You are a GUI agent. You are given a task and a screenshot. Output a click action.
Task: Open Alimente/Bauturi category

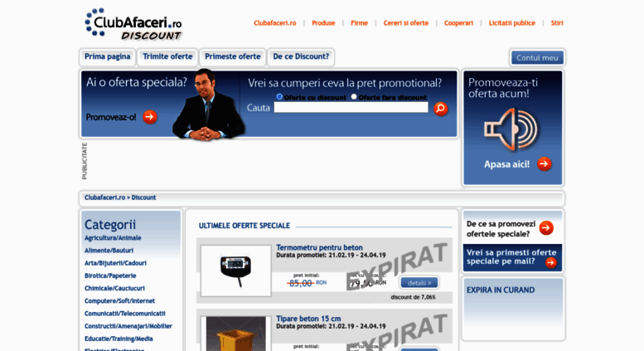pos(109,251)
